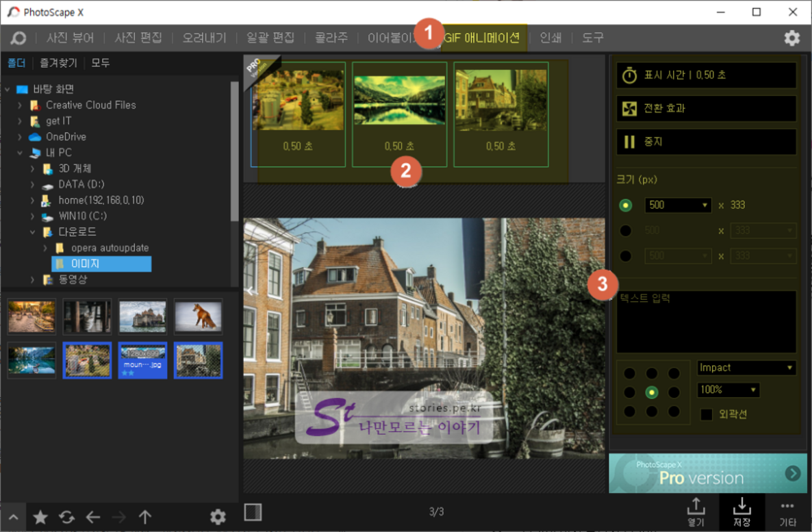Click the 전환 효과 transition effect button
The width and height of the screenshot is (812, 532).
[706, 108]
